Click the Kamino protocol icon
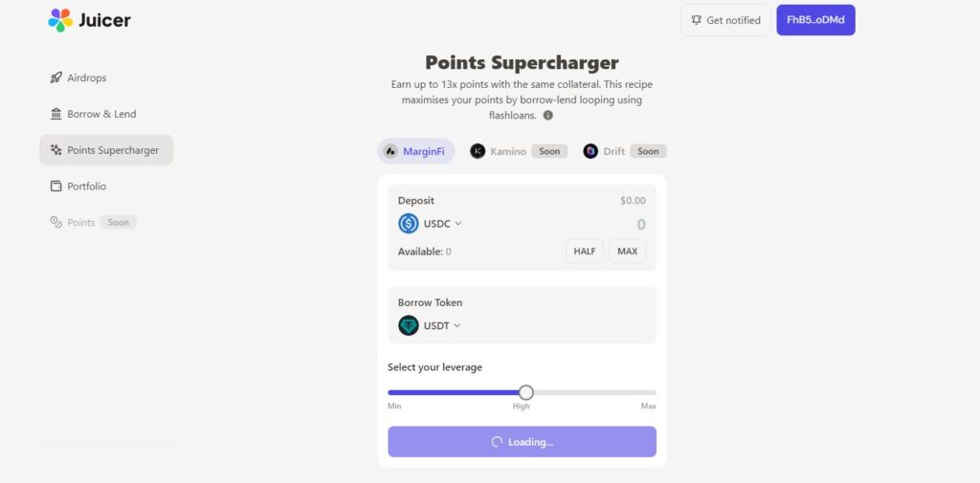This screenshot has width=980, height=483. (478, 151)
